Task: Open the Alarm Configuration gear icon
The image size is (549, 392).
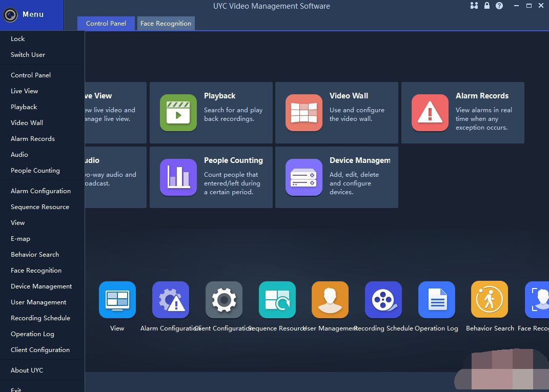Action: point(171,300)
